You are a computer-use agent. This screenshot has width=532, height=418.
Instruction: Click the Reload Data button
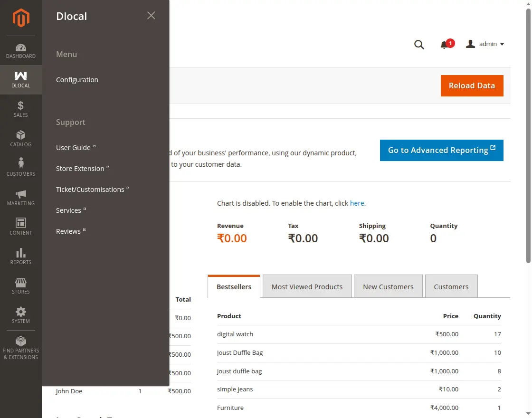[472, 85]
